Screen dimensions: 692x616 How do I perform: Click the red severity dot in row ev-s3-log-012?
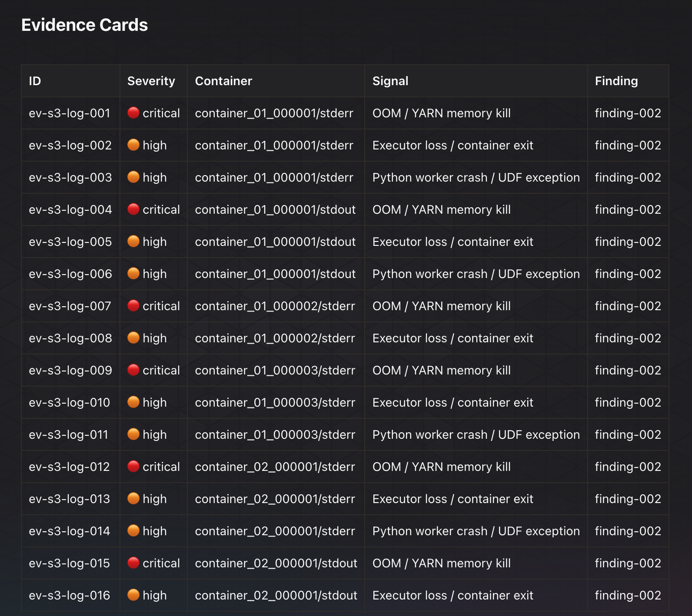[x=133, y=467]
